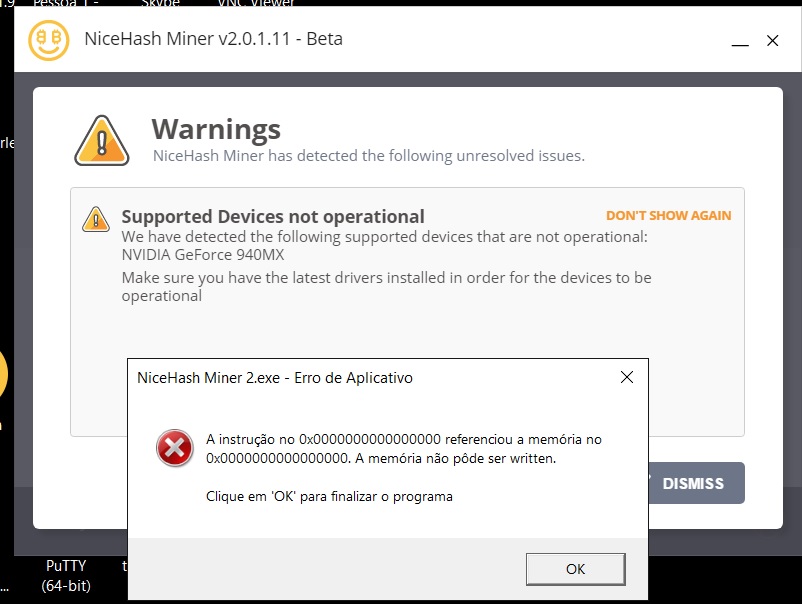This screenshot has height=604, width=802.
Task: Click the red error X icon
Action: coord(175,449)
